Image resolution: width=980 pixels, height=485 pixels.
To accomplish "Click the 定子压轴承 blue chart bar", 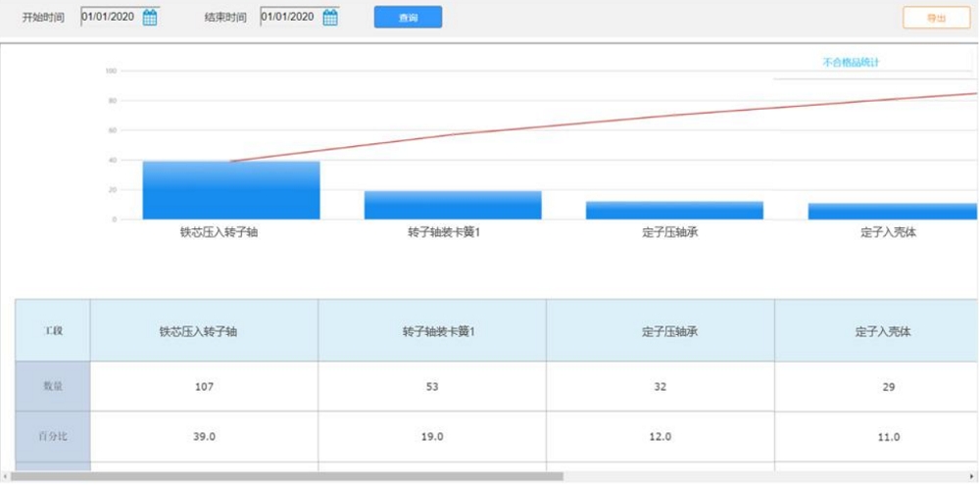I will [x=674, y=210].
